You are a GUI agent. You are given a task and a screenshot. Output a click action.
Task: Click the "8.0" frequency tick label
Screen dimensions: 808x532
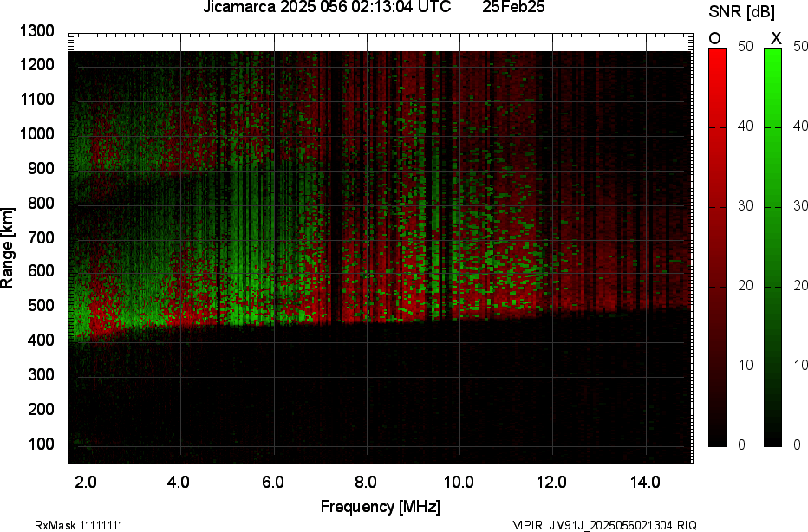click(365, 483)
